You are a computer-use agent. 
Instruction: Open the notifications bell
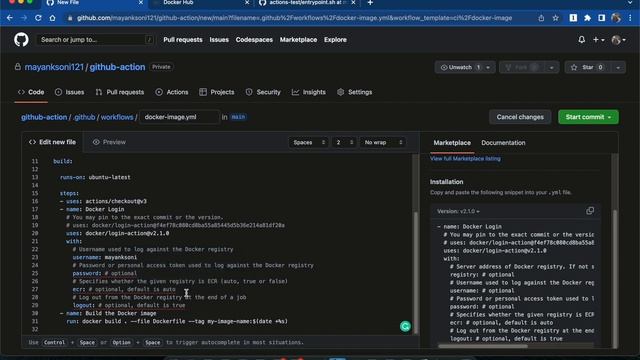point(581,40)
